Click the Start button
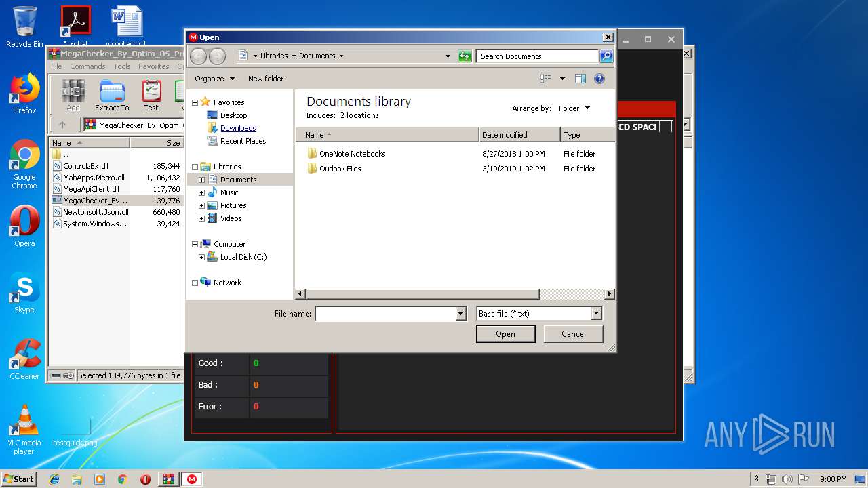 18,479
